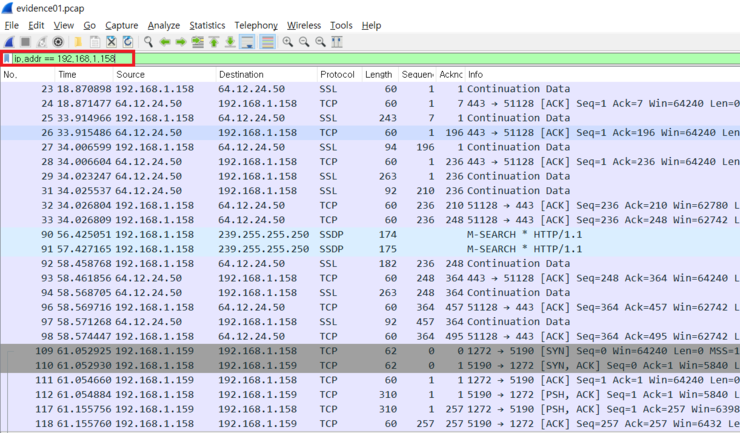Close the capture file icon

[x=111, y=42]
